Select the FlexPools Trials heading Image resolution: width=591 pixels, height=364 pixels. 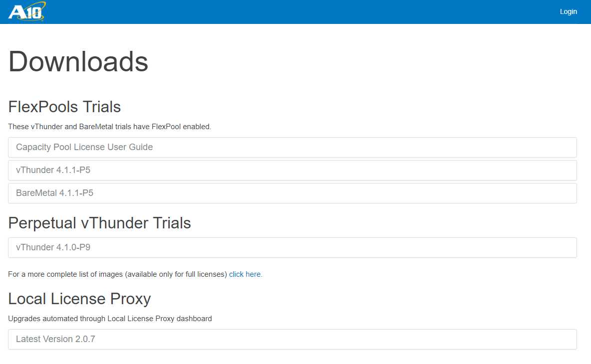click(x=64, y=107)
